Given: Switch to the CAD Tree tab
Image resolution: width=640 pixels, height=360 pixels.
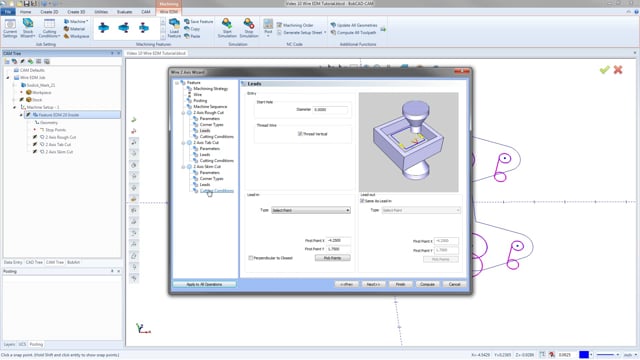Looking at the screenshot, I should coord(34,262).
